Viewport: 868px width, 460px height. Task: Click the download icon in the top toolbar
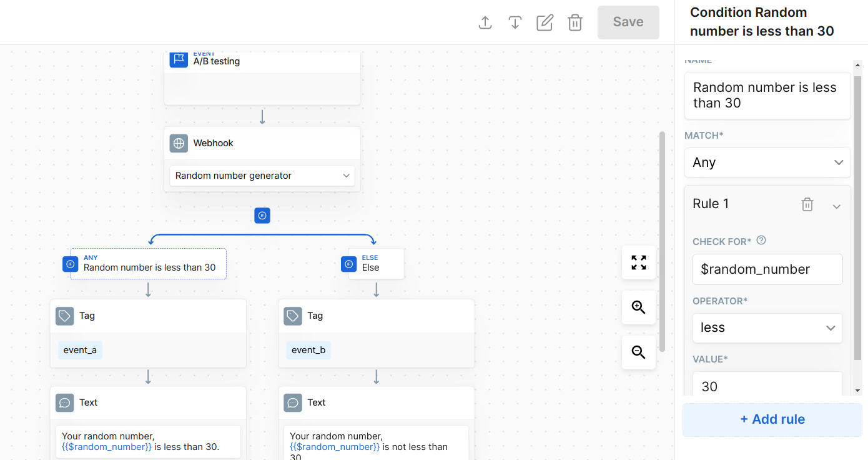click(515, 22)
